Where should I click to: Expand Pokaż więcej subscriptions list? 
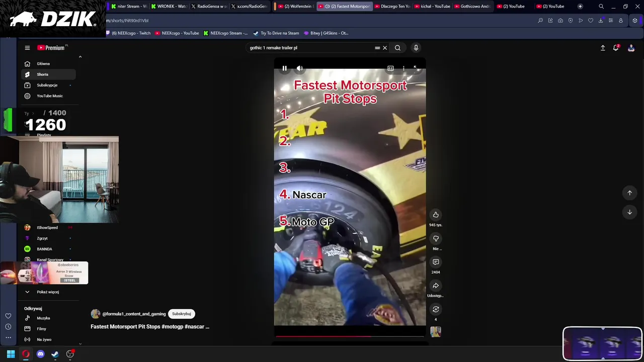point(48,292)
